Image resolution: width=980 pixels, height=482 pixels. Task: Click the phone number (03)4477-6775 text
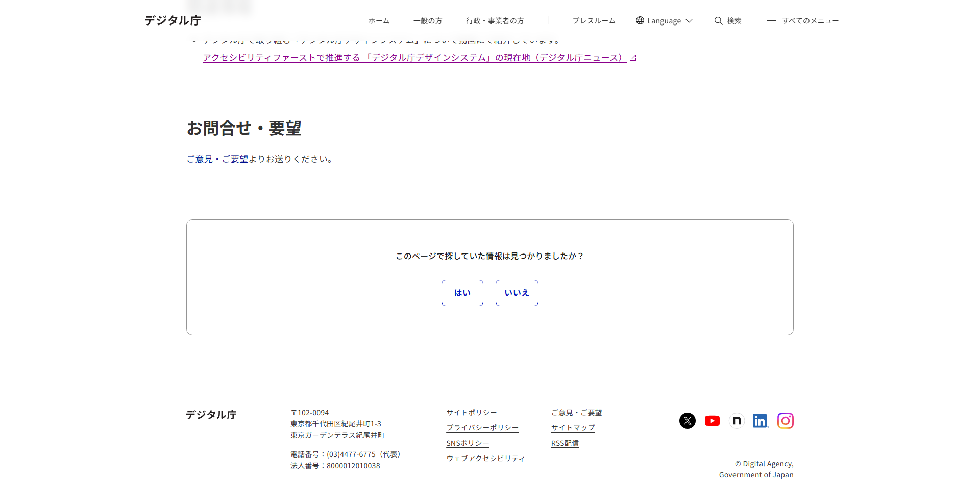tap(351, 454)
